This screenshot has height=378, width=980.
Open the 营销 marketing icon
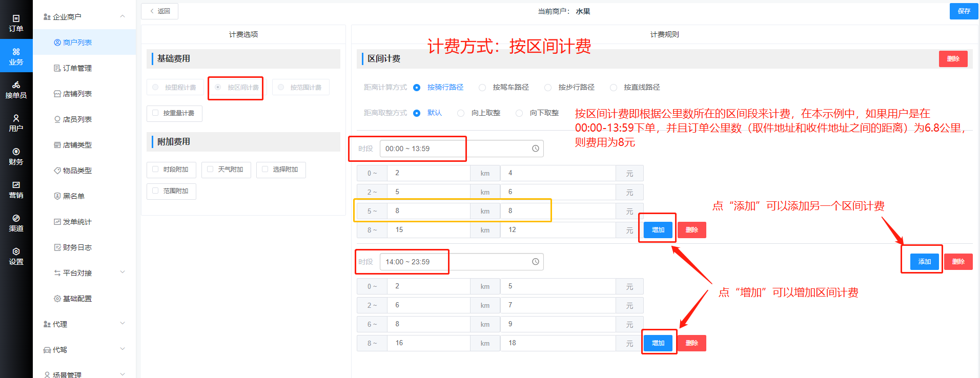point(16,190)
